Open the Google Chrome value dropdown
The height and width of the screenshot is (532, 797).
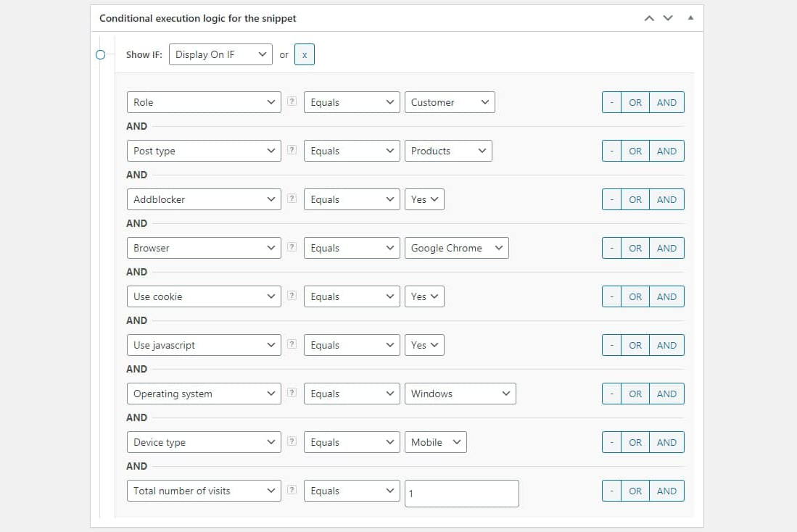pos(456,248)
